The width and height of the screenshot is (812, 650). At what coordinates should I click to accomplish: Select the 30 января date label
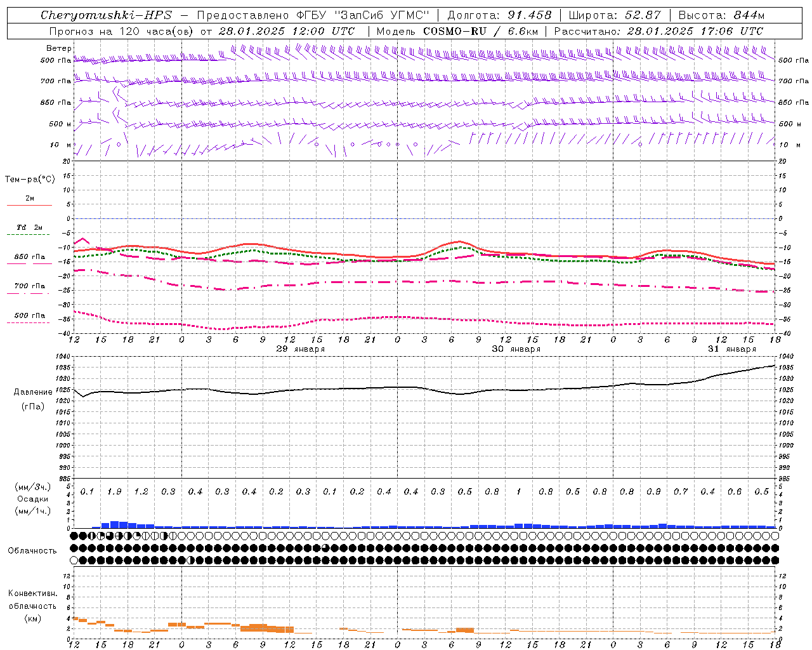[516, 349]
